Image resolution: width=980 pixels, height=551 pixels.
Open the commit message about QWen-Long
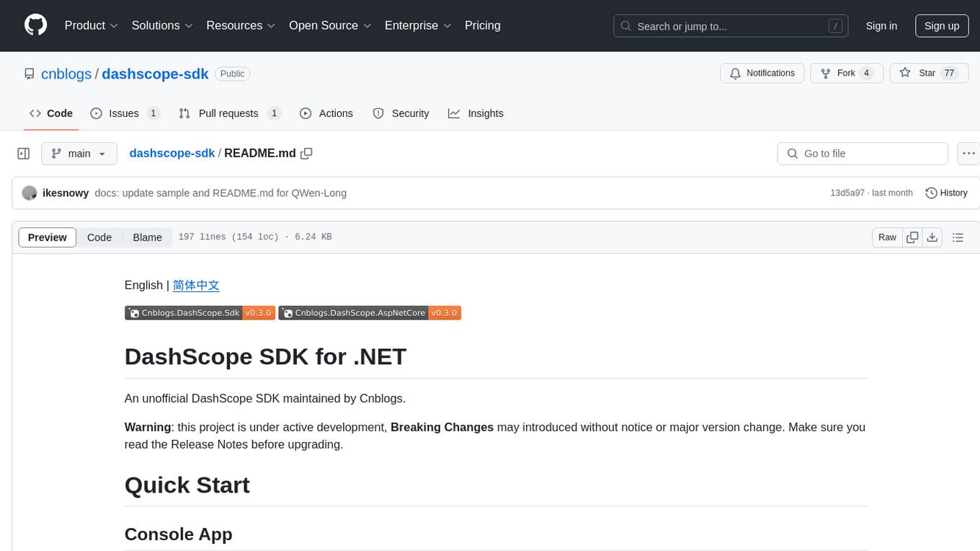coord(220,193)
